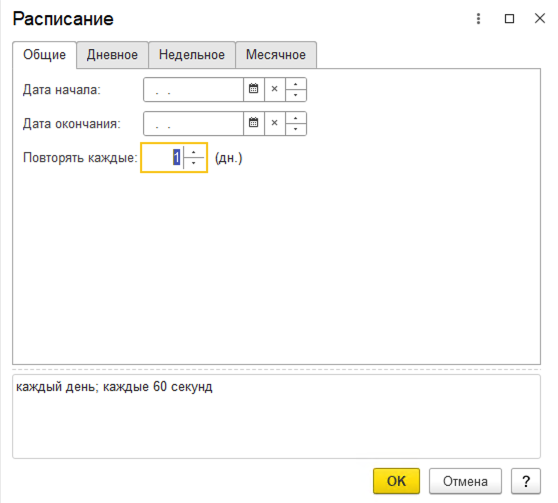Click the schedule summary text area
The width and height of the screenshot is (558, 503).
(x=277, y=416)
